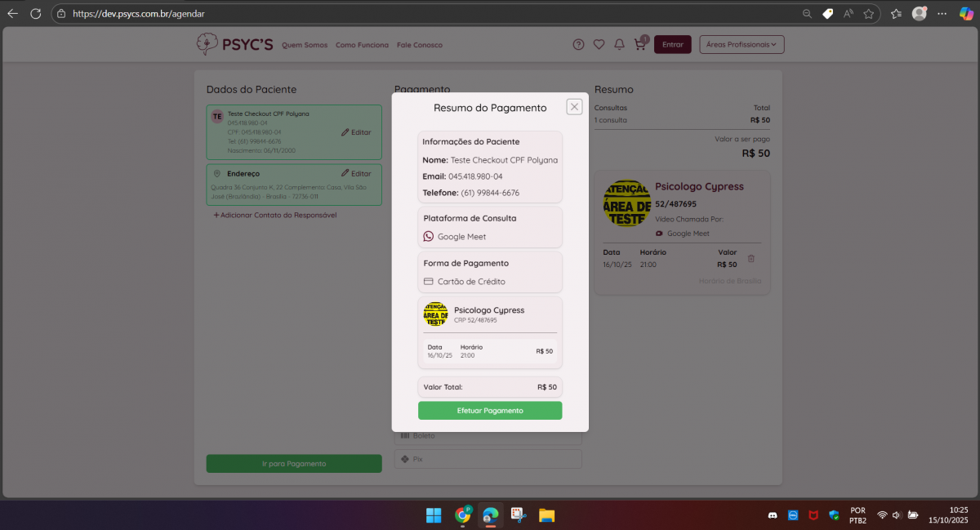Open the notifications bell icon
The height and width of the screenshot is (530, 980).
[619, 45]
